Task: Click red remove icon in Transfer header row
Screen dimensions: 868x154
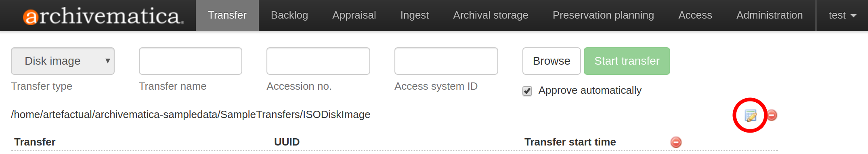Action: tap(676, 142)
